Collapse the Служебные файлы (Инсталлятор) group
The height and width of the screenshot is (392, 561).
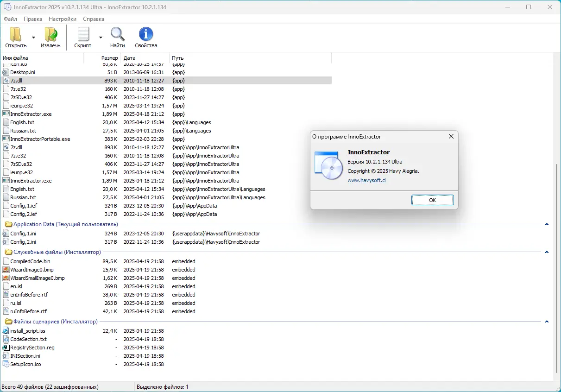click(547, 252)
